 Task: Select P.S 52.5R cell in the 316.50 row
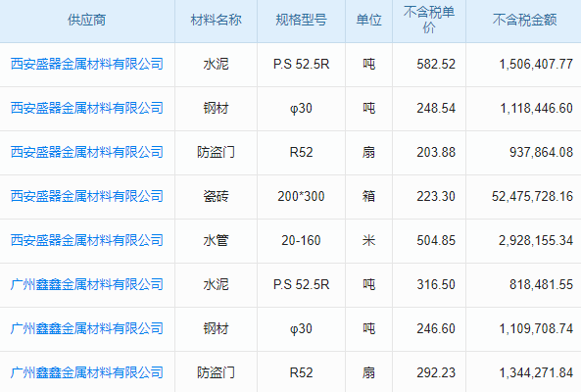[x=301, y=284]
